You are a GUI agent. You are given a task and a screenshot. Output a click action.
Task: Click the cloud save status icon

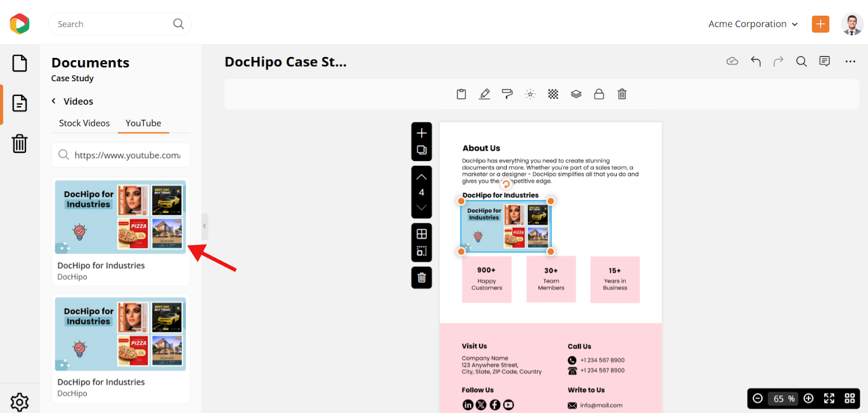pos(732,61)
